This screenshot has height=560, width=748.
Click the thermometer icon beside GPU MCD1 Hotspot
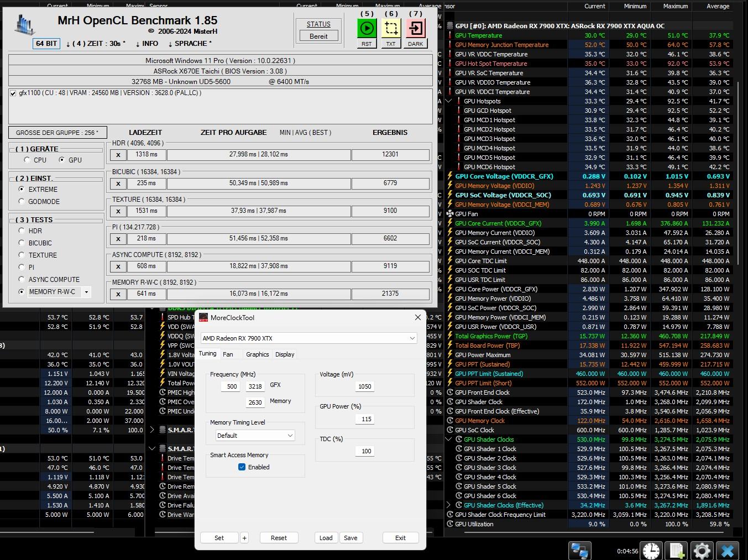459,120
